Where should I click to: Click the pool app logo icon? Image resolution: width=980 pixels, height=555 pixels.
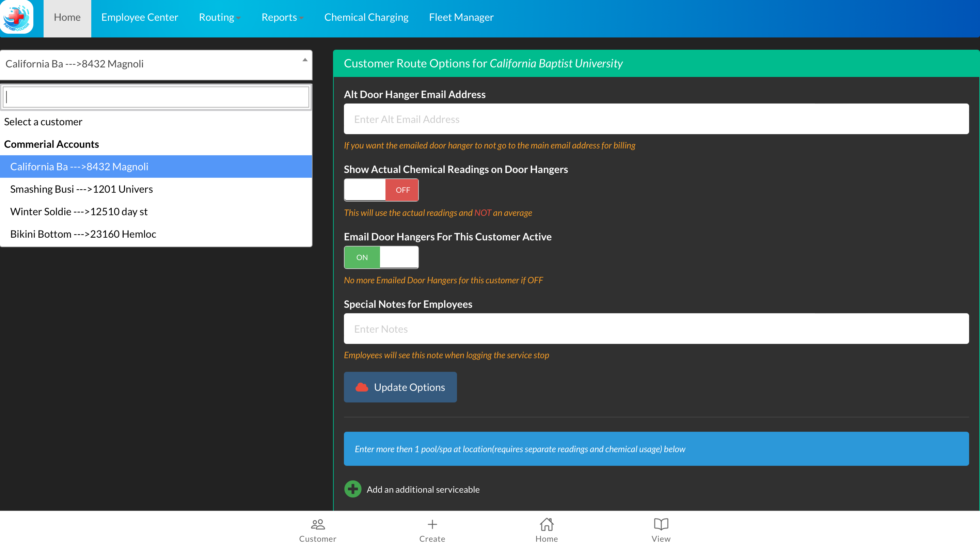[x=17, y=17]
